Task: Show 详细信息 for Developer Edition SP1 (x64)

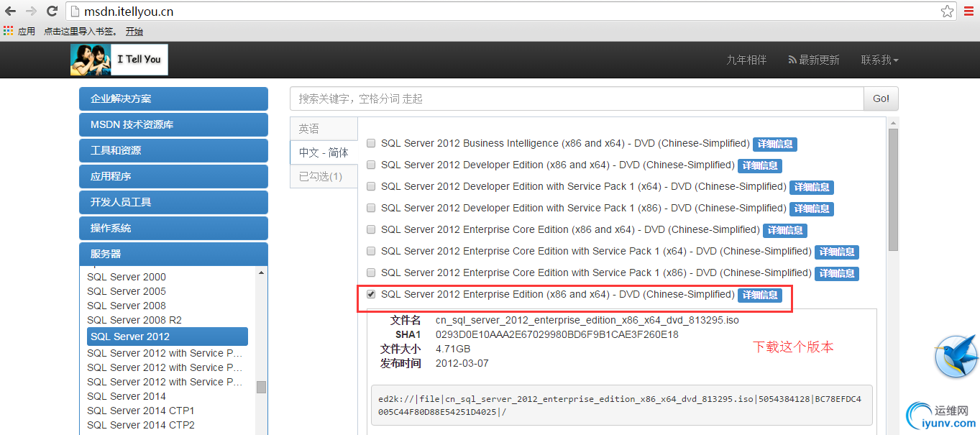Action: coord(812,187)
